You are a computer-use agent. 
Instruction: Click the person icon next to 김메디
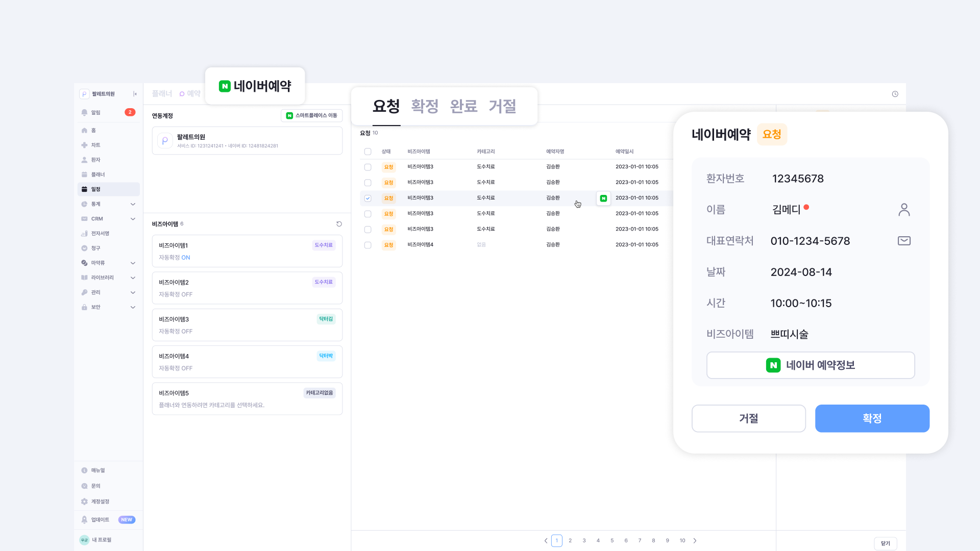point(904,210)
